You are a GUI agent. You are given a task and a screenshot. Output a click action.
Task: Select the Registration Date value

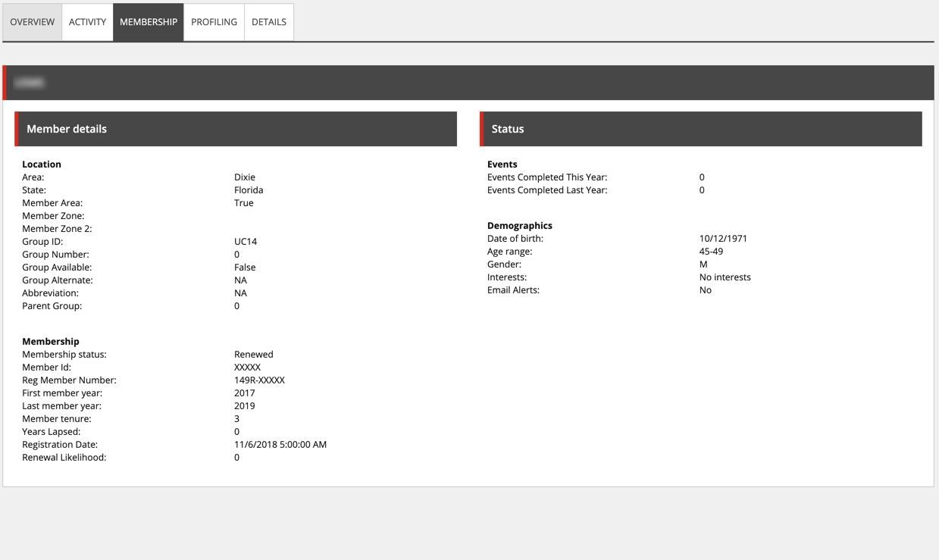280,444
